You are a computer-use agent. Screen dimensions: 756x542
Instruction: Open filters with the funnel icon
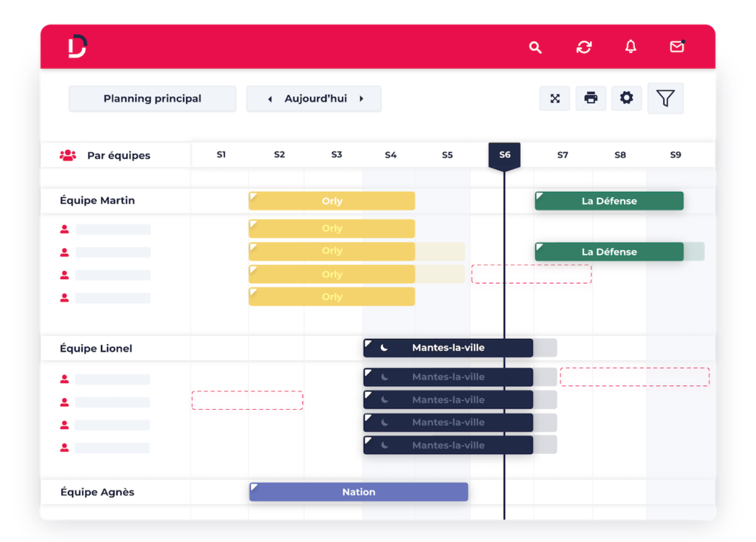click(x=665, y=97)
